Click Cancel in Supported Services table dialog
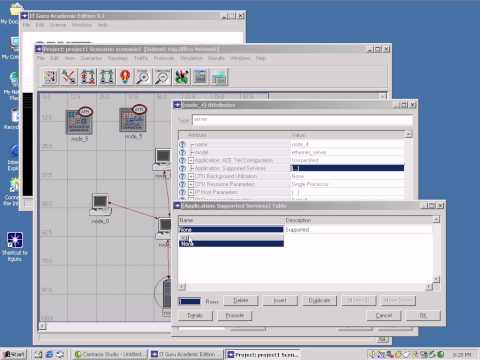 pos(384,315)
